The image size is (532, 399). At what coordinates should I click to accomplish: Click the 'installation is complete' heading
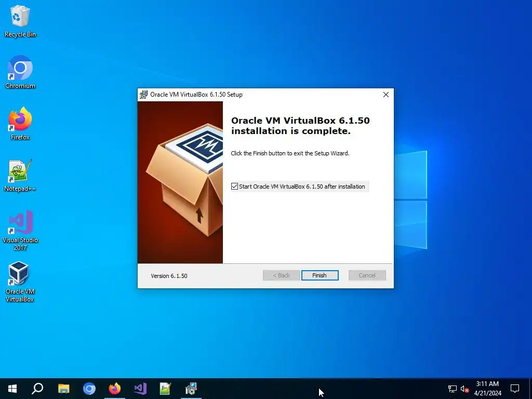pos(300,126)
